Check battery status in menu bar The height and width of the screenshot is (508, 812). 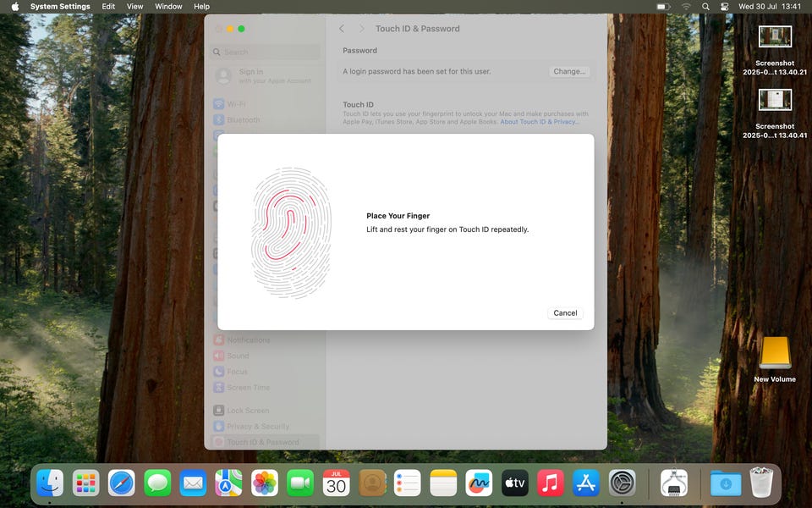click(663, 7)
